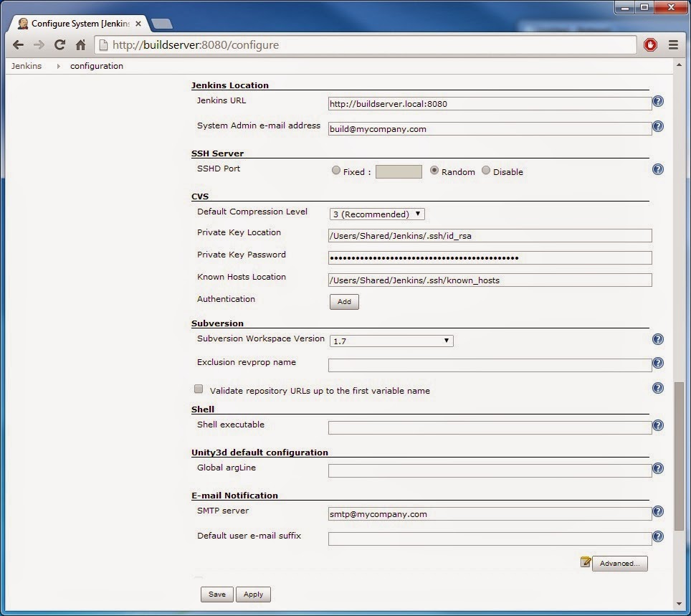Click the Jenkins URL input field
Viewport: 691px width, 616px height.
pos(490,103)
